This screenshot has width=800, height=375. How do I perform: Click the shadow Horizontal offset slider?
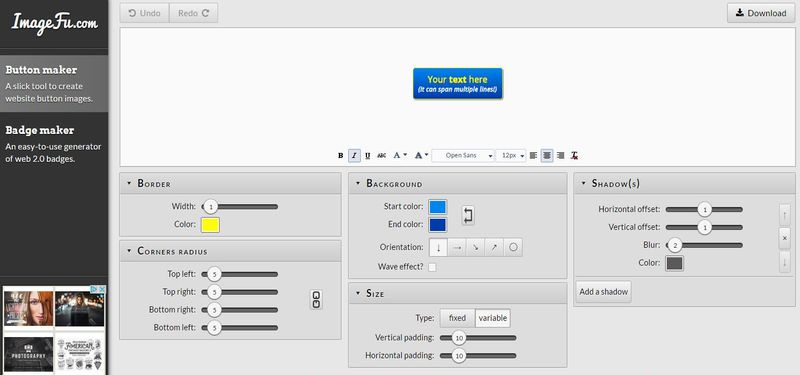[704, 210]
